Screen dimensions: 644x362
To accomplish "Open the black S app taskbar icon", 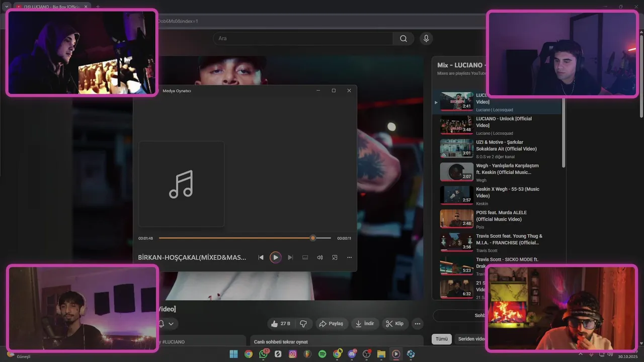I will [x=278, y=354].
